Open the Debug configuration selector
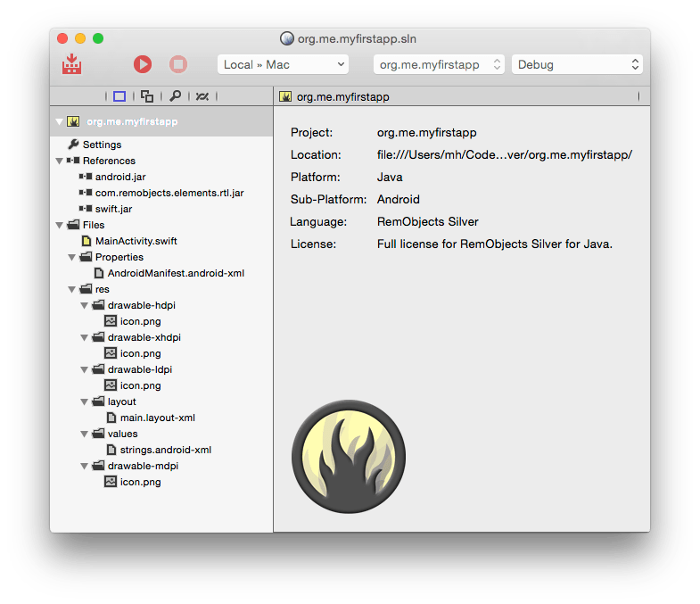The image size is (700, 604). click(x=577, y=65)
